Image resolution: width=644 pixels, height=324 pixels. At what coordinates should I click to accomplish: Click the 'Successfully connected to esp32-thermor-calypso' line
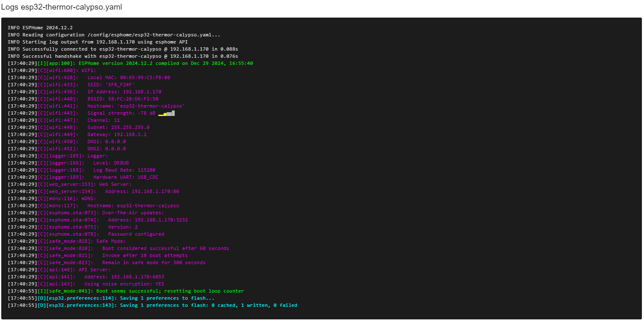pos(123,49)
